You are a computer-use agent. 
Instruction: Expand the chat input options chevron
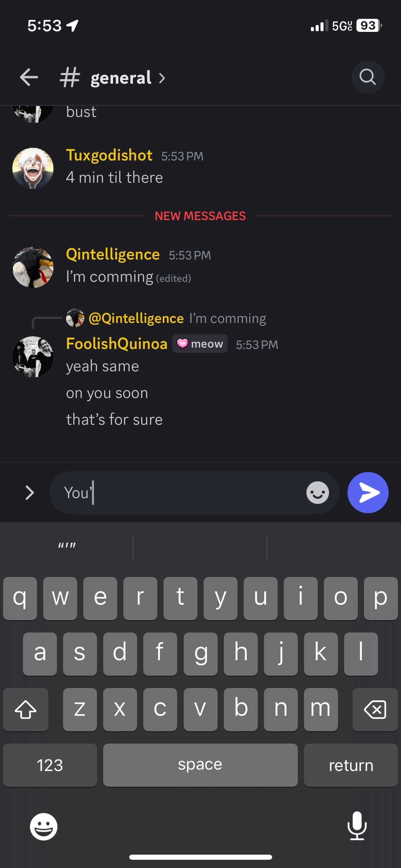[x=30, y=493]
